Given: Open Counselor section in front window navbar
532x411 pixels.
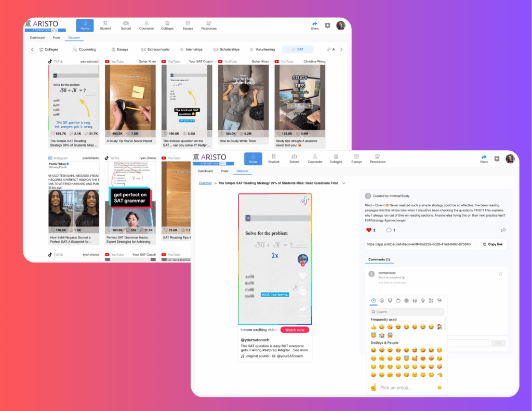Looking at the screenshot, I should [315, 159].
